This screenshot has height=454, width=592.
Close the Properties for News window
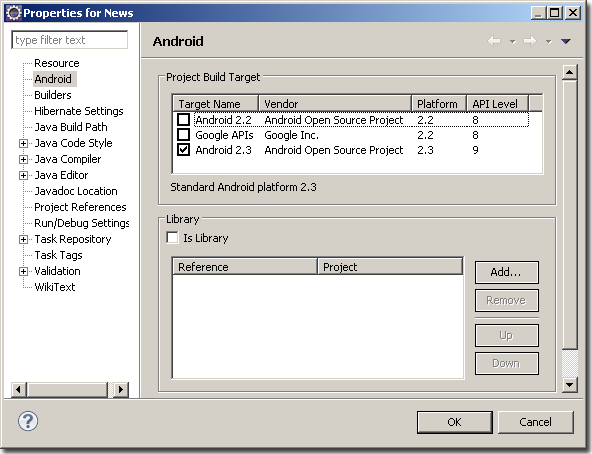coord(573,13)
